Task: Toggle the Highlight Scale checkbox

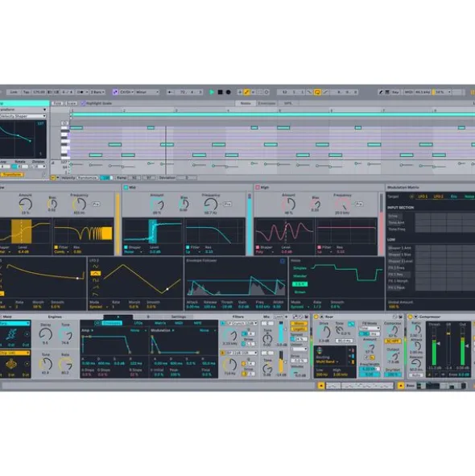Action: (83, 103)
